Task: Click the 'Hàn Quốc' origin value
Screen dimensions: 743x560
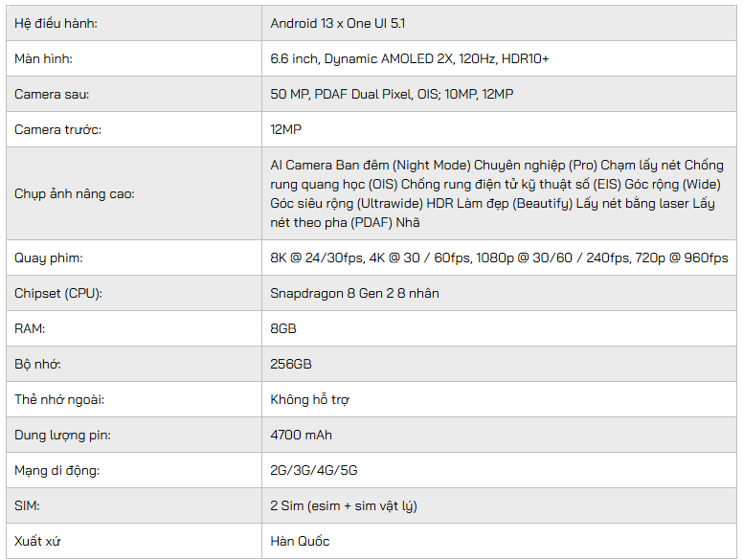Action: coord(300,541)
